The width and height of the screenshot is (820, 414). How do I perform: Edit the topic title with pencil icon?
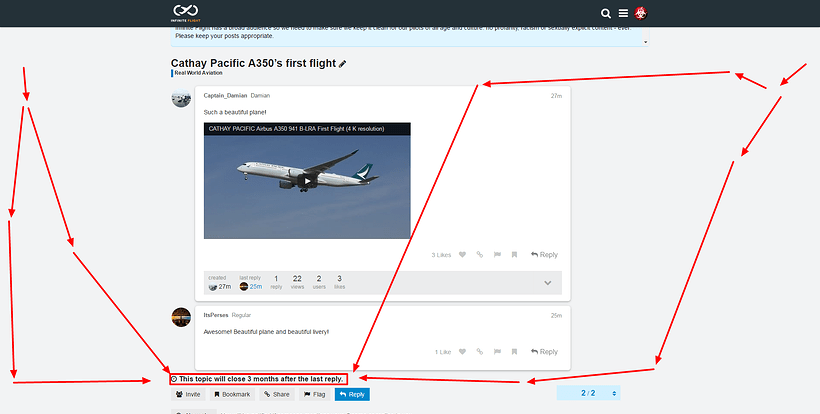tap(343, 64)
